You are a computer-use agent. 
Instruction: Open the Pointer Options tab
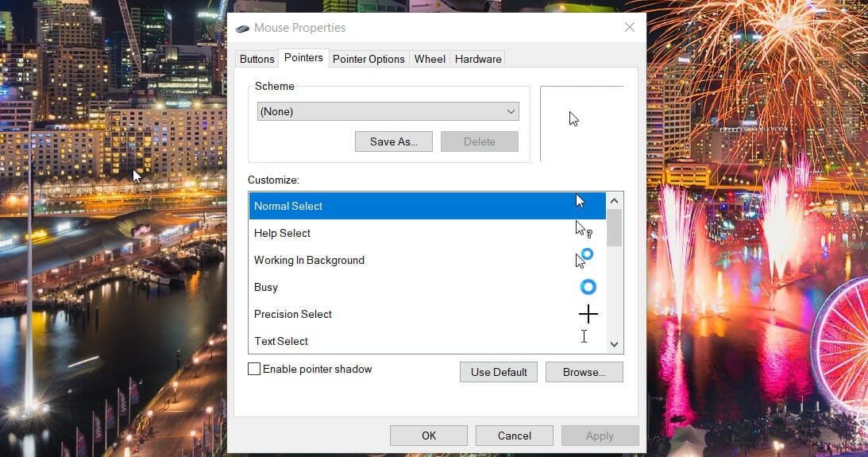(x=368, y=60)
